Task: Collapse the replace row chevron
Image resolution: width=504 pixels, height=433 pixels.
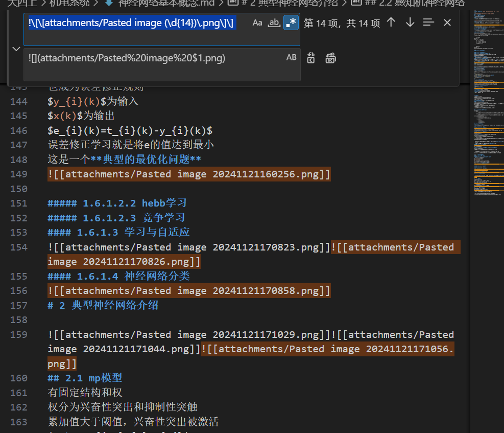Action: click(16, 49)
